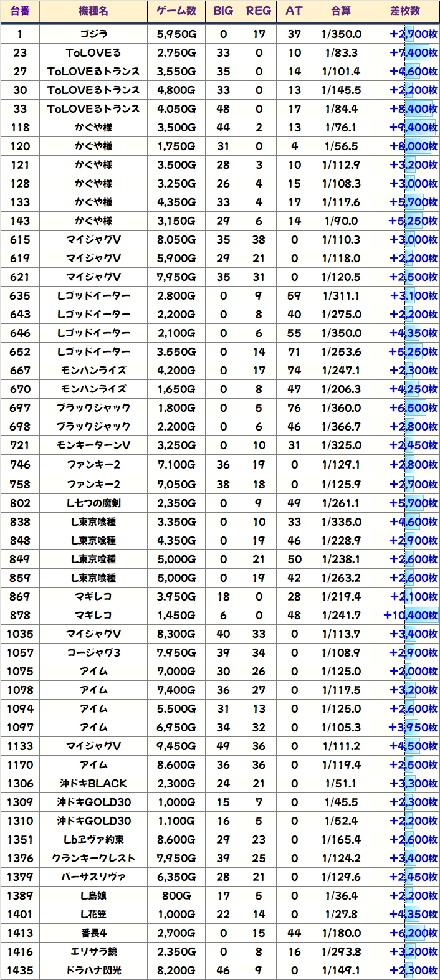Screen dimensions: 440x980
Task: Click the 9,450G game count cell
Action: pyautogui.click(x=176, y=746)
